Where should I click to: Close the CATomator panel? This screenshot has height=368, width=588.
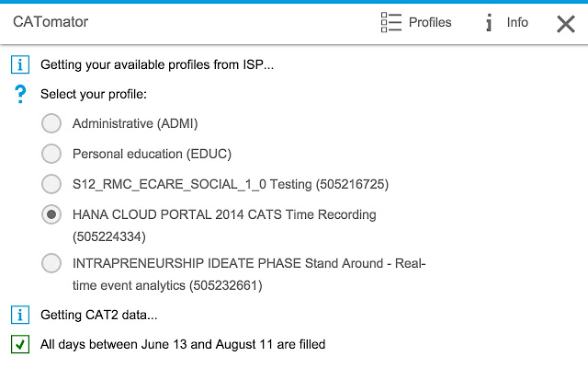coord(566,24)
